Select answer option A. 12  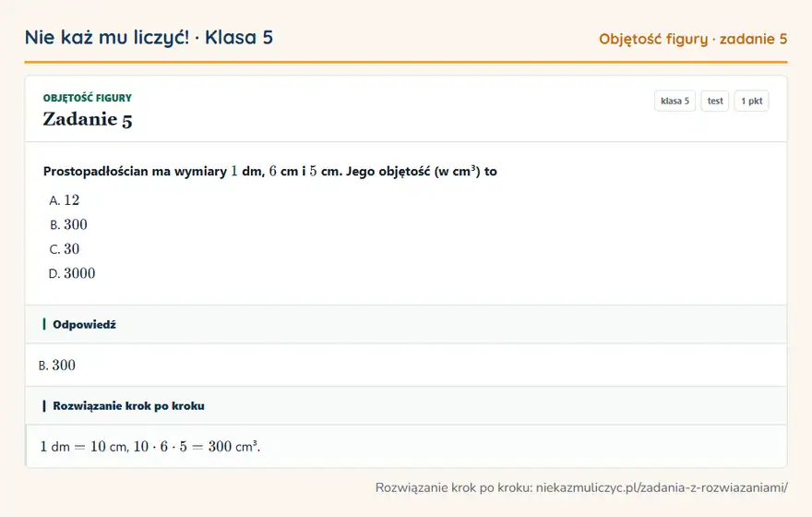[x=65, y=200]
